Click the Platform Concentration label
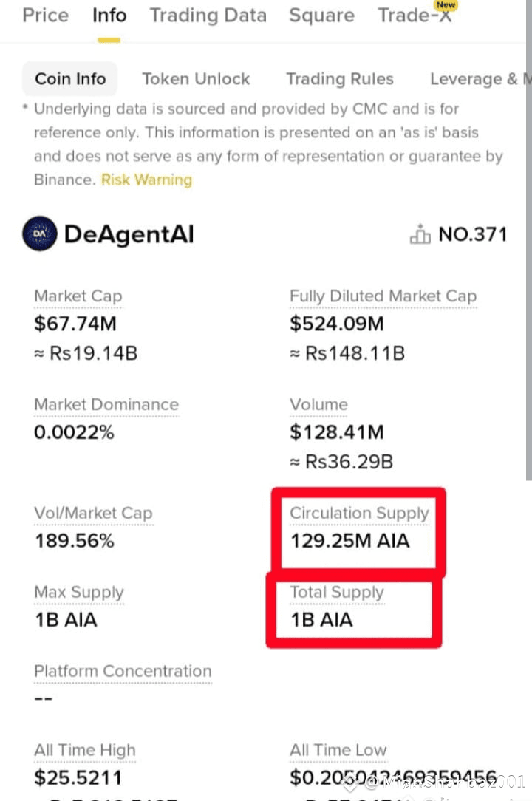 coord(123,671)
